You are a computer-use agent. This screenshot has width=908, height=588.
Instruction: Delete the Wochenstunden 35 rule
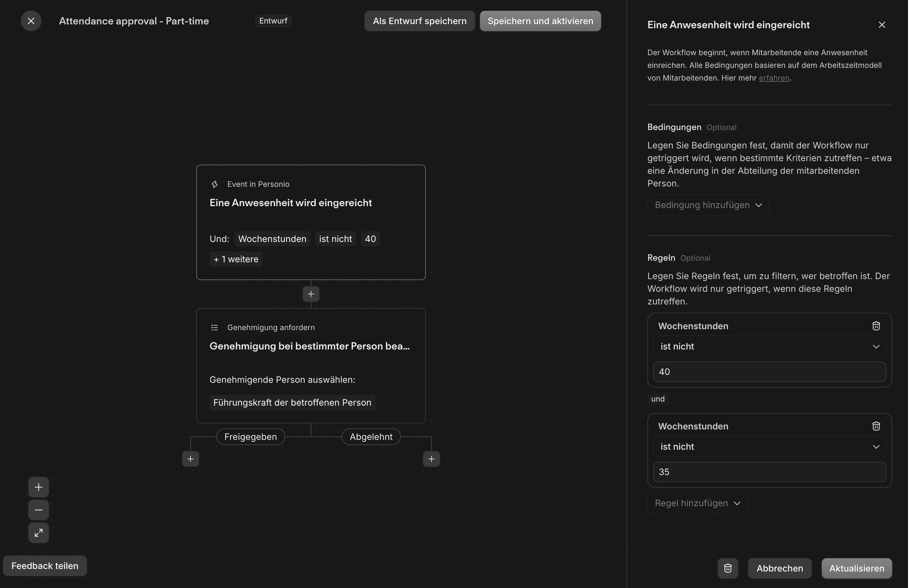point(876,426)
